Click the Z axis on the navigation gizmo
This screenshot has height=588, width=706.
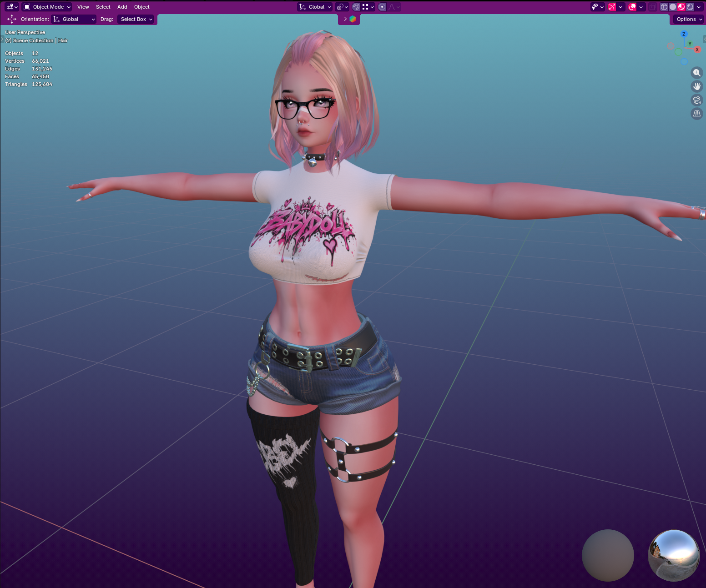click(x=684, y=34)
